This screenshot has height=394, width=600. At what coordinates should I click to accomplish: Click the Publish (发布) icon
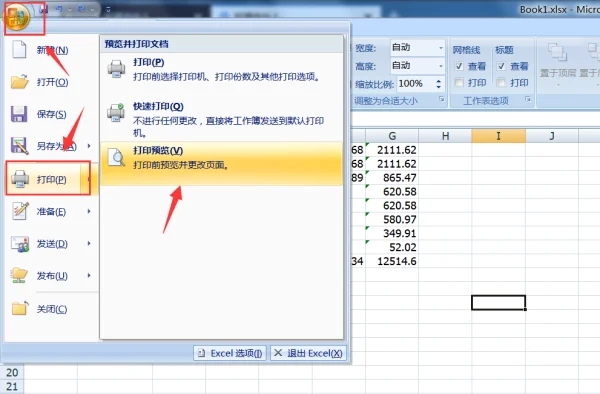tap(20, 275)
